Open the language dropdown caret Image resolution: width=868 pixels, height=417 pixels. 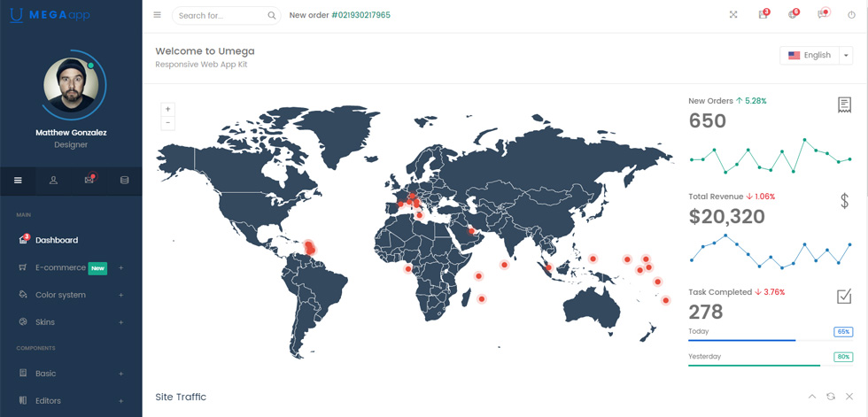pos(846,55)
